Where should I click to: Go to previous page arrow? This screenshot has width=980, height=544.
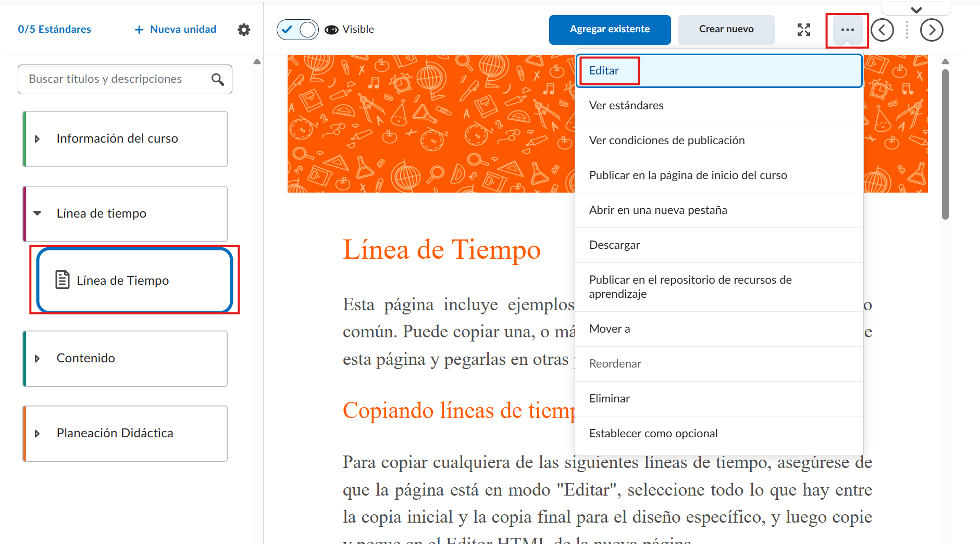coord(882,30)
